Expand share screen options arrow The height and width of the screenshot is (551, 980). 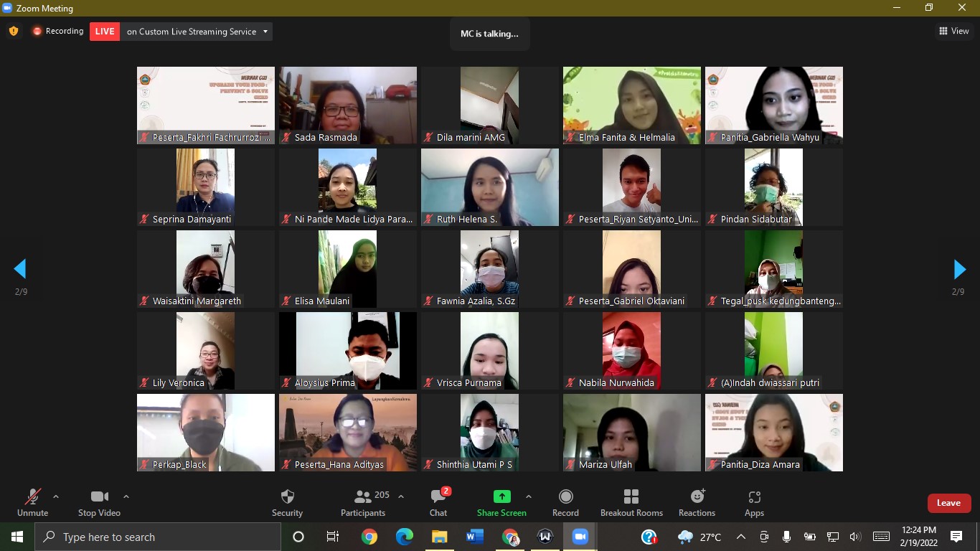529,496
